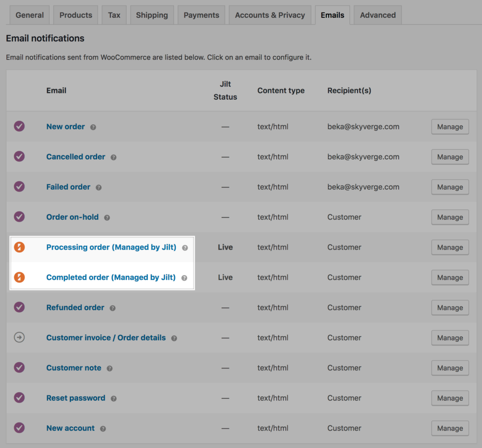The image size is (482, 448).
Task: Open Processing order (Managed by Jilt) link
Action: click(111, 247)
